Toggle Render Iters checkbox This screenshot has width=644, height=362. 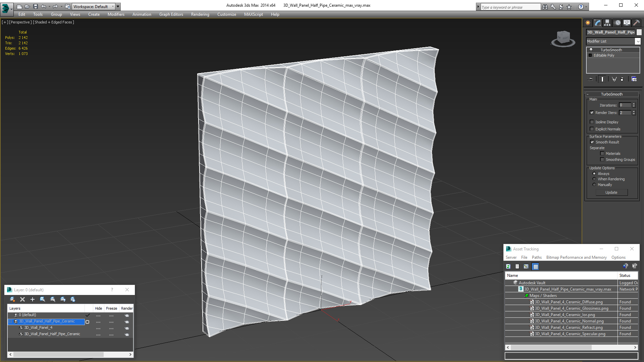tap(592, 113)
